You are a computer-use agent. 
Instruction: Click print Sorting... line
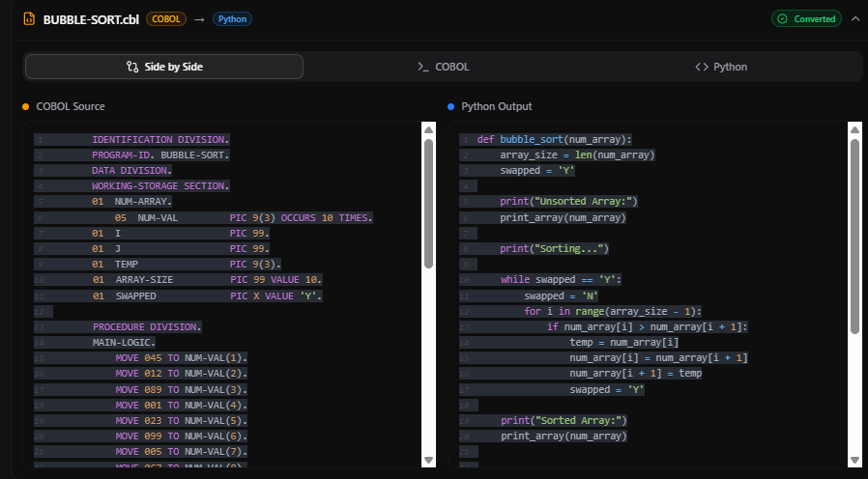[554, 249]
